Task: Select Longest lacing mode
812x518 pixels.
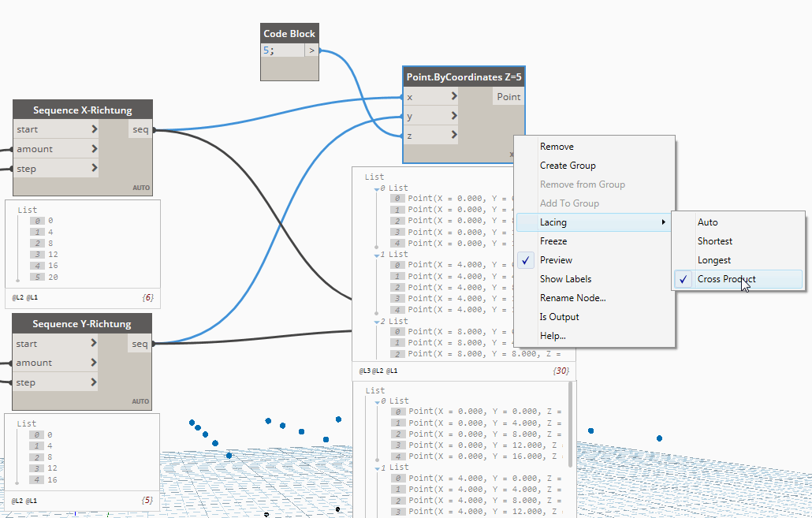Action: point(713,260)
